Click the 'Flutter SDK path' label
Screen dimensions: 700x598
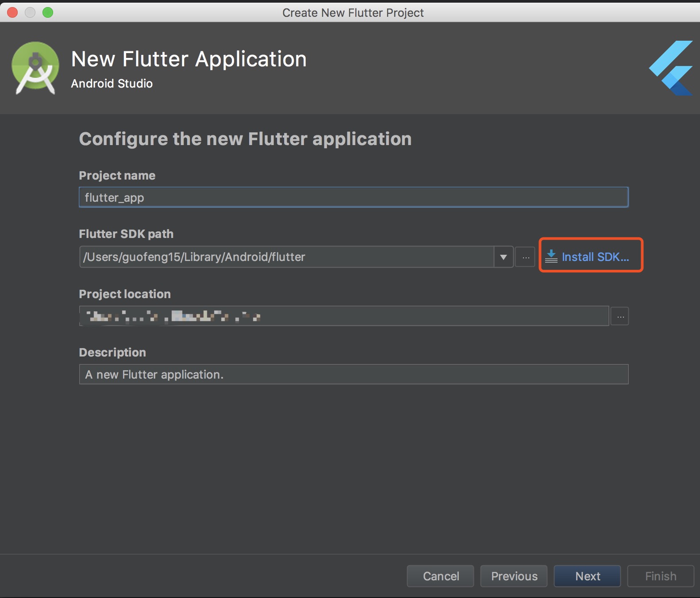pyautogui.click(x=126, y=234)
